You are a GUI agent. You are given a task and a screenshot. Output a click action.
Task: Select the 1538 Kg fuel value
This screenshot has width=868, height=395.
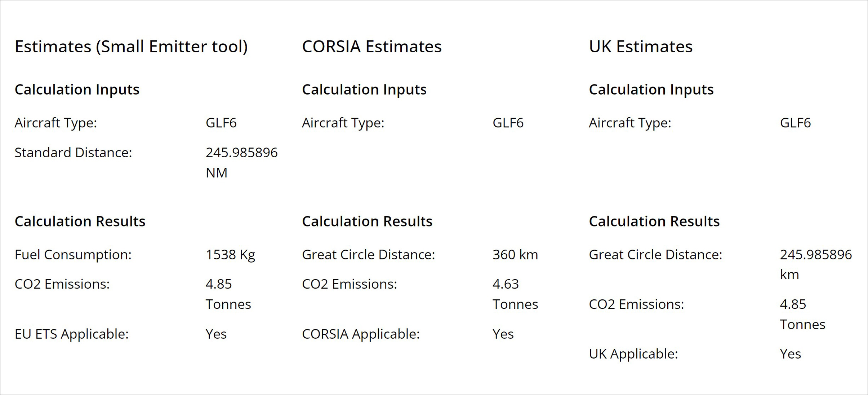(230, 255)
